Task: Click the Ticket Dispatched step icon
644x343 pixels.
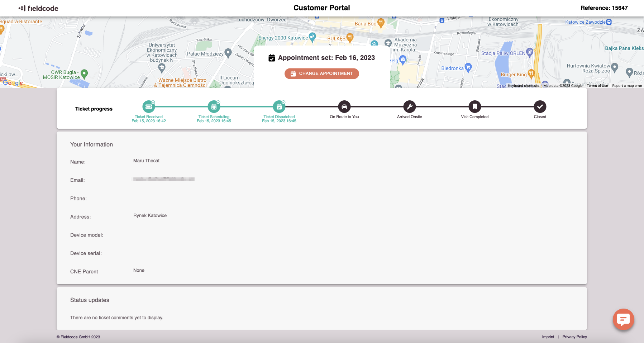Action: (279, 107)
